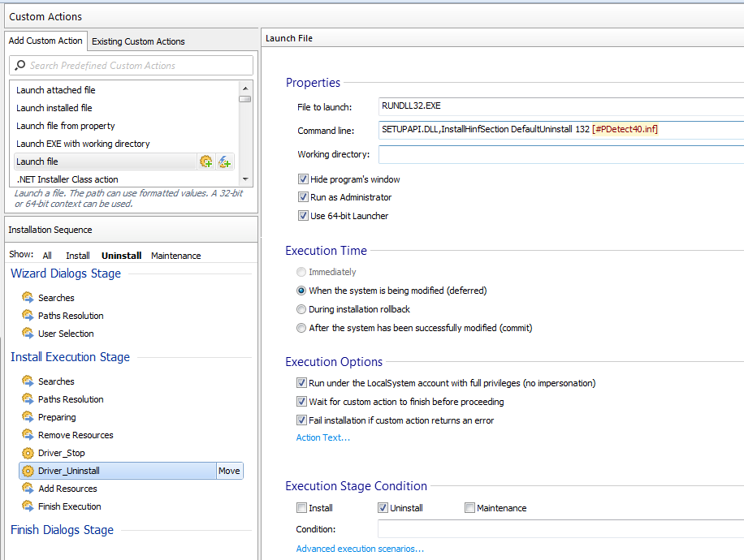Select During installation rollback radio option
The height and width of the screenshot is (560, 744).
pyautogui.click(x=301, y=309)
